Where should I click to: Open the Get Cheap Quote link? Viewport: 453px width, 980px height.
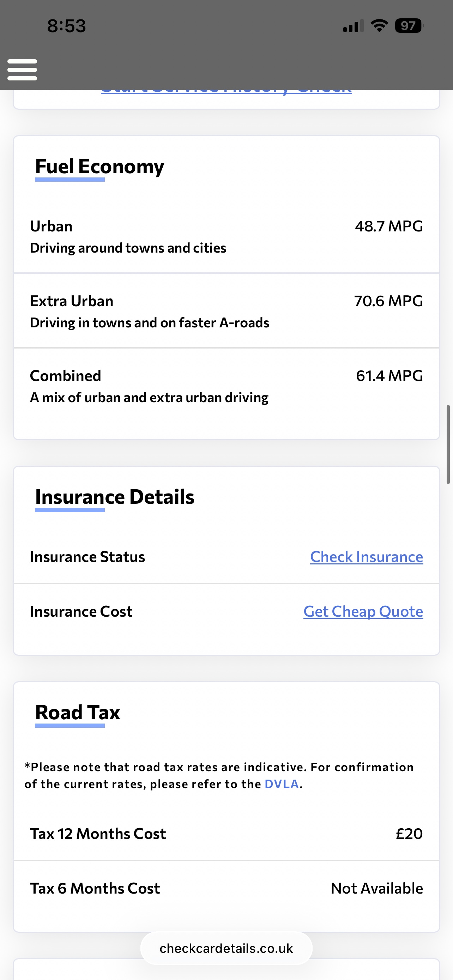click(363, 612)
